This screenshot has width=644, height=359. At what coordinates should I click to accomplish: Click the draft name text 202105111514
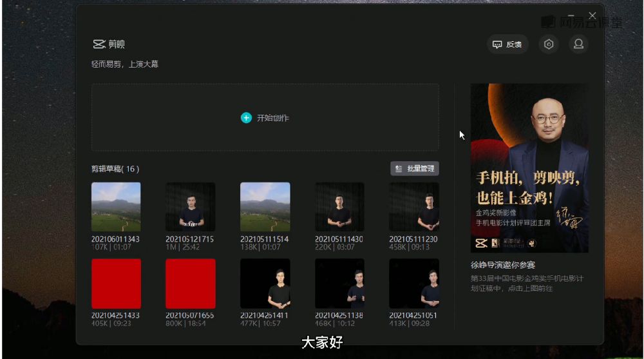point(265,239)
